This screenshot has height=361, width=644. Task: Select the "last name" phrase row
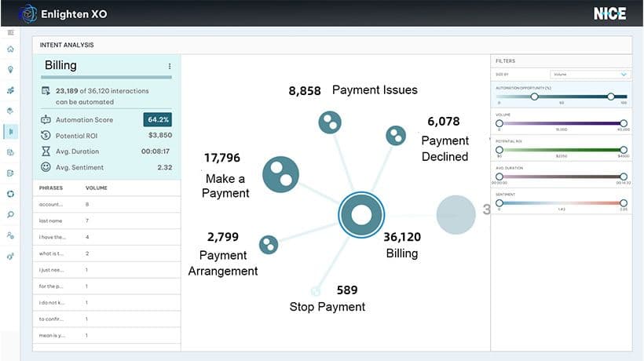pos(51,221)
